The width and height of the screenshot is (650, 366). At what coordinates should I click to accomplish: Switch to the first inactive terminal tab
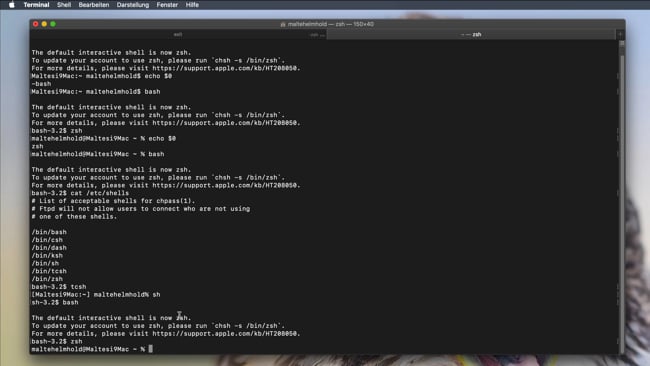coord(178,34)
